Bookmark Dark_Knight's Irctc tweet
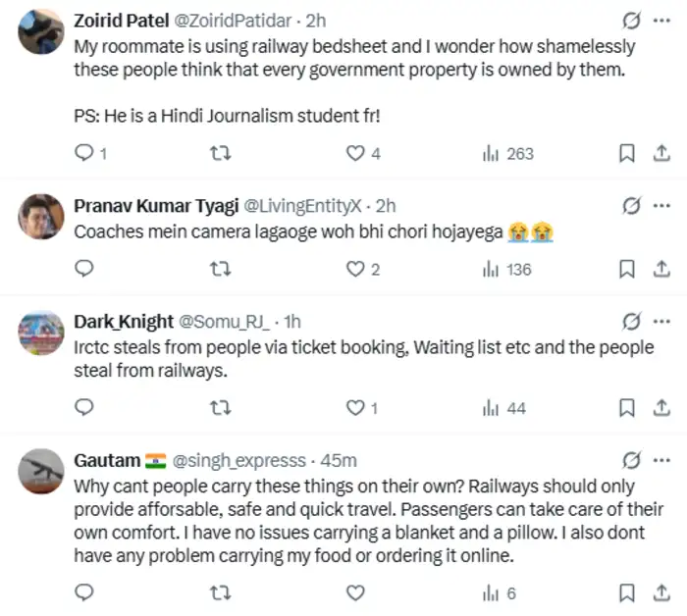The width and height of the screenshot is (687, 616). pos(626,407)
